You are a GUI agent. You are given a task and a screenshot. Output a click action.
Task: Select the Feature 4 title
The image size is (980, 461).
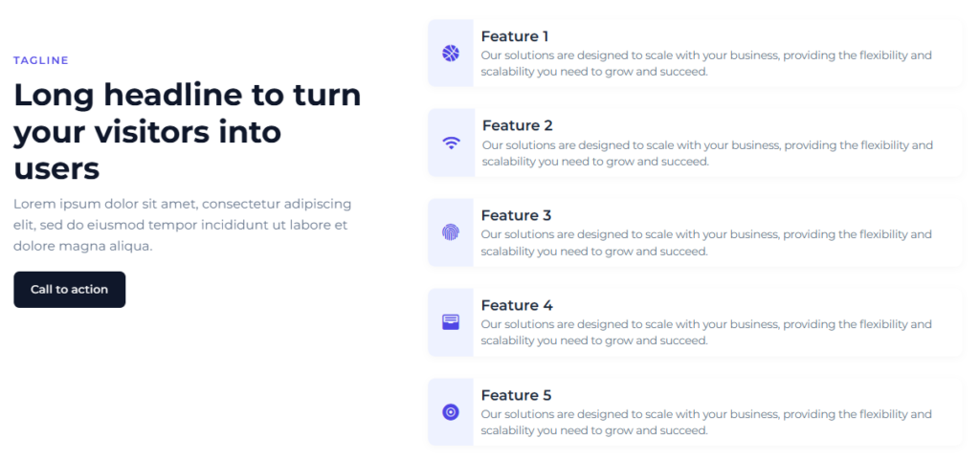(517, 305)
